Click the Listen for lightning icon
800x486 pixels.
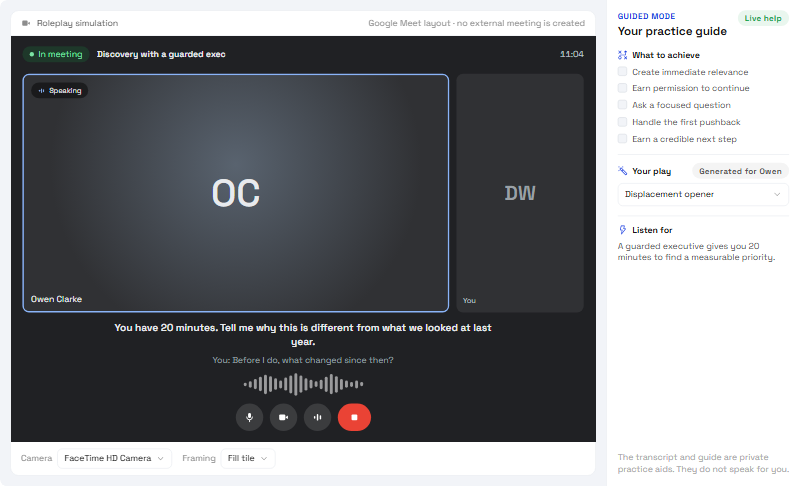pyautogui.click(x=622, y=230)
